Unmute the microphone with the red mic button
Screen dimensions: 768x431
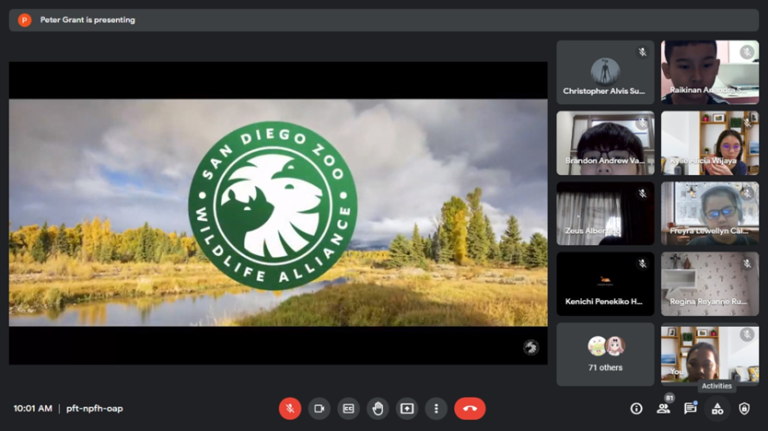[x=290, y=408]
